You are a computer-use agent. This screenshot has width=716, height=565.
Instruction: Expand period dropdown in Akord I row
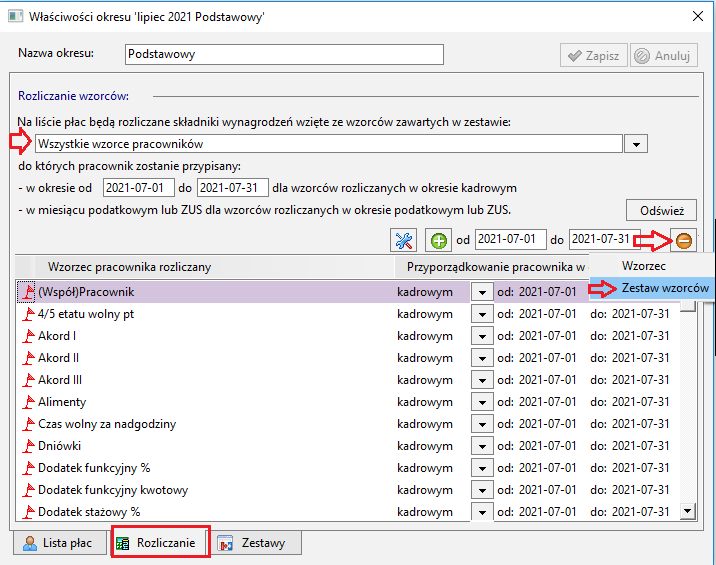tap(482, 336)
